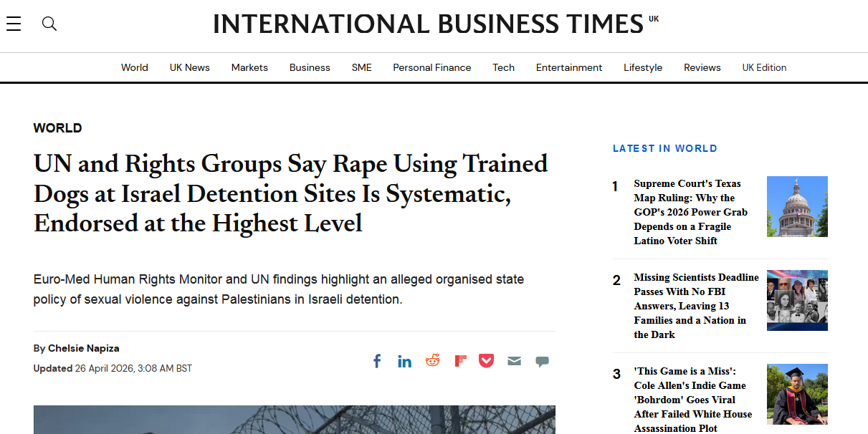The width and height of the screenshot is (868, 434).
Task: Open the SME section
Action: 362,67
